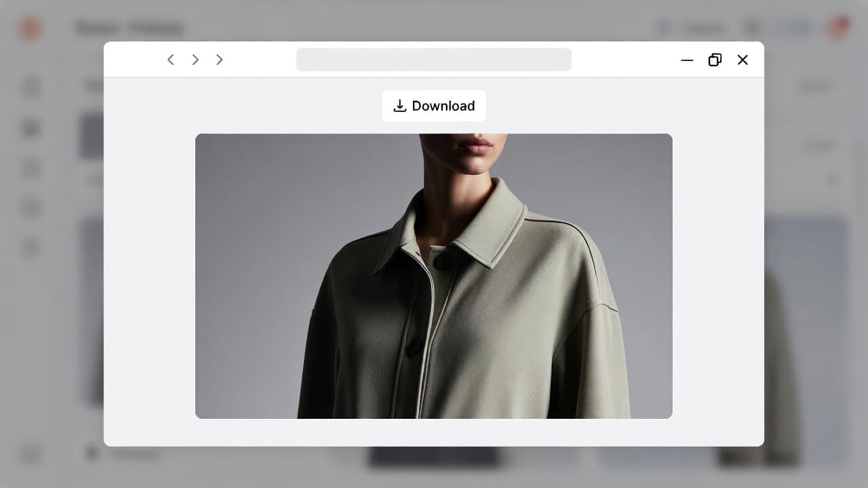Viewport: 868px width, 488px height.
Task: Click the bottom-most icon in the left sidebar
Action: 31,455
